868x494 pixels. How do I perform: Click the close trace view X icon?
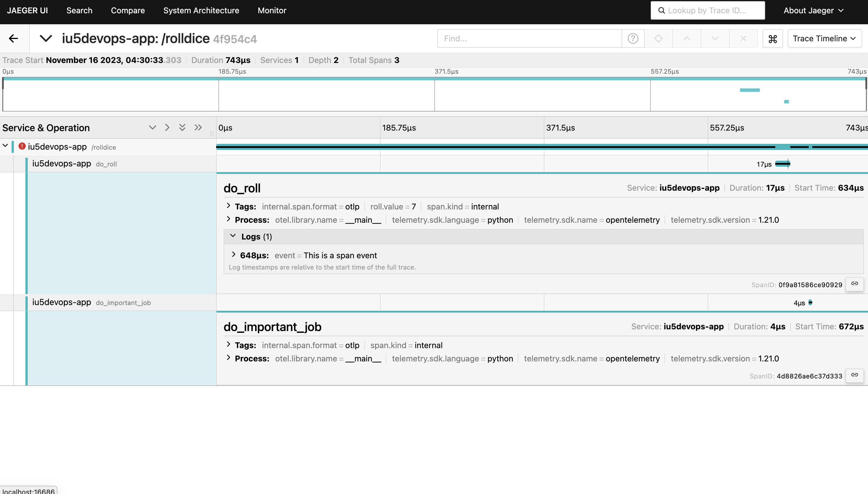pos(743,38)
